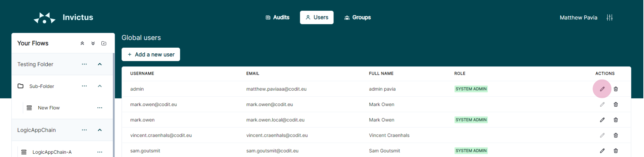The width and height of the screenshot is (644, 157).
Task: Click the add folder icon in Your Flows
Action: [x=104, y=43]
